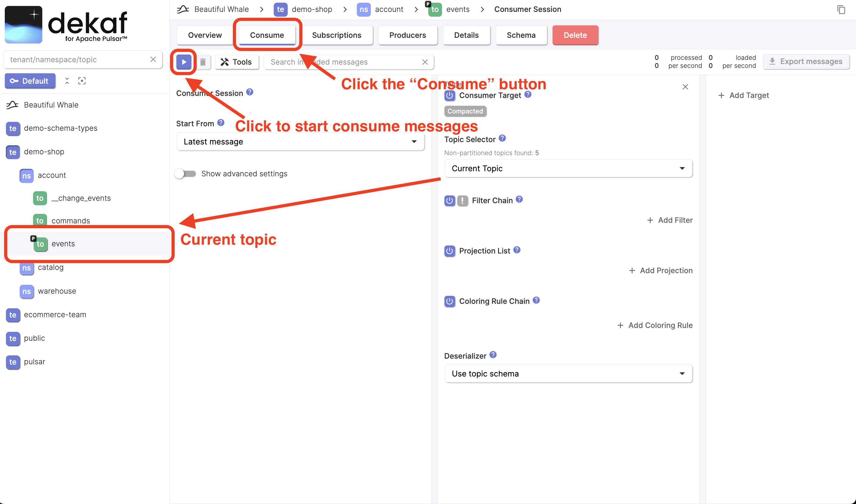Toggle Consumer Target power button
The image size is (856, 504).
tap(450, 95)
